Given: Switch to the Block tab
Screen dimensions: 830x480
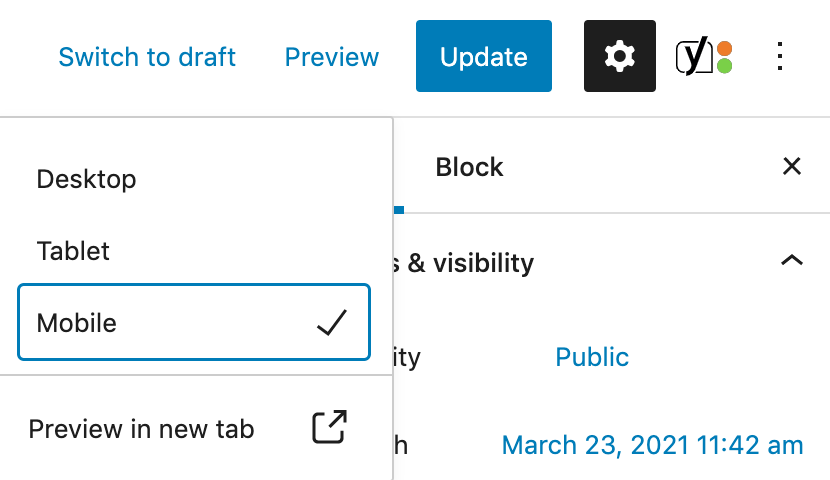Looking at the screenshot, I should [x=469, y=167].
